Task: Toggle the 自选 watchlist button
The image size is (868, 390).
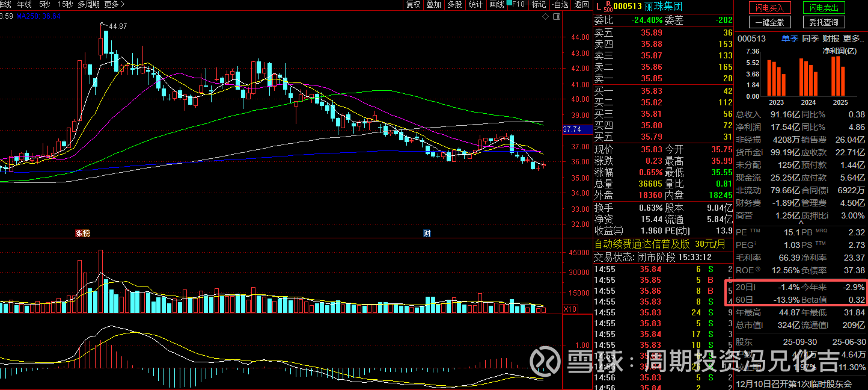Action: point(559,4)
